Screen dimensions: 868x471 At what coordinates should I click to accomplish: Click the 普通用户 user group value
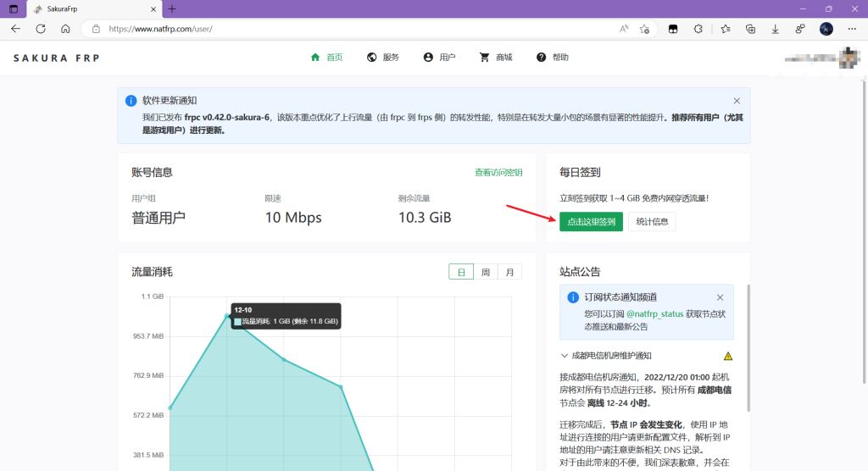tap(159, 218)
